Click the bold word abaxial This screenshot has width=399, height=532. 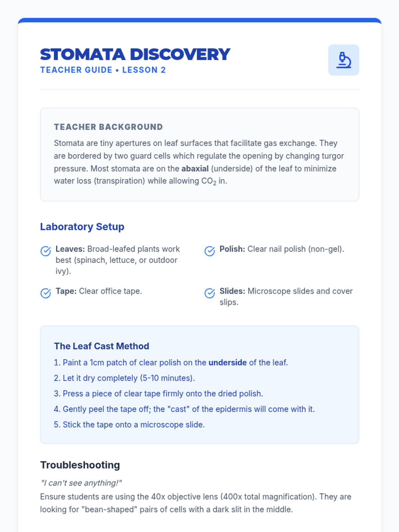(x=195, y=169)
